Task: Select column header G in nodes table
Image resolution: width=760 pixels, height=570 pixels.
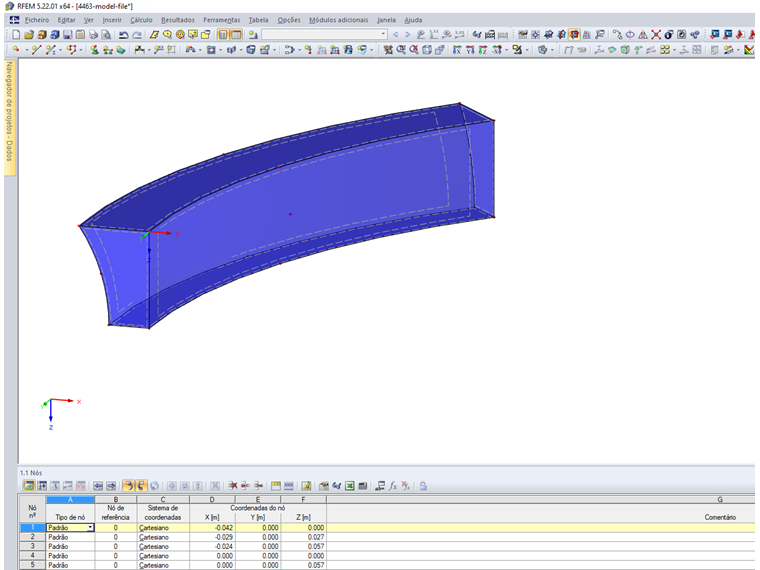Action: click(x=720, y=499)
